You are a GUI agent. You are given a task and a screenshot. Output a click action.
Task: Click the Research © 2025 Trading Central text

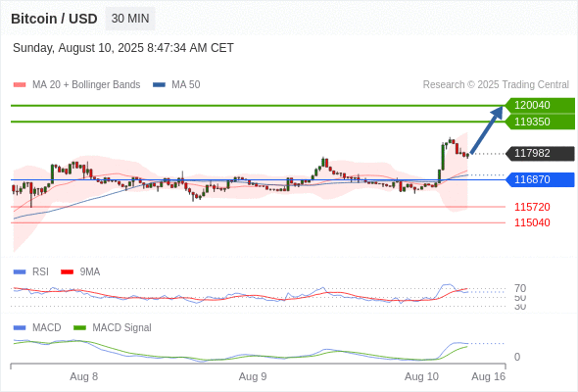(x=496, y=85)
